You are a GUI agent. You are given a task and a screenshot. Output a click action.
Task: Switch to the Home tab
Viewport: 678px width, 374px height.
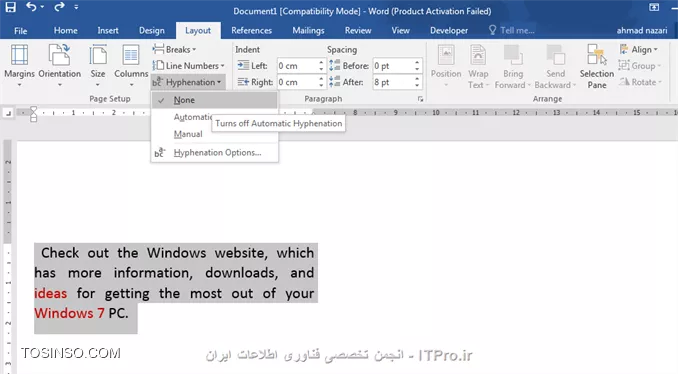point(66,31)
